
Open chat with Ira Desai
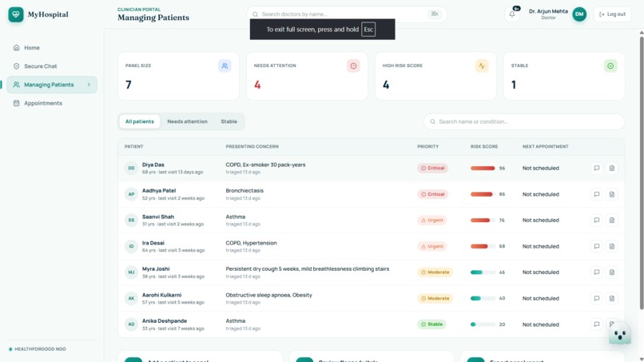coord(597,246)
